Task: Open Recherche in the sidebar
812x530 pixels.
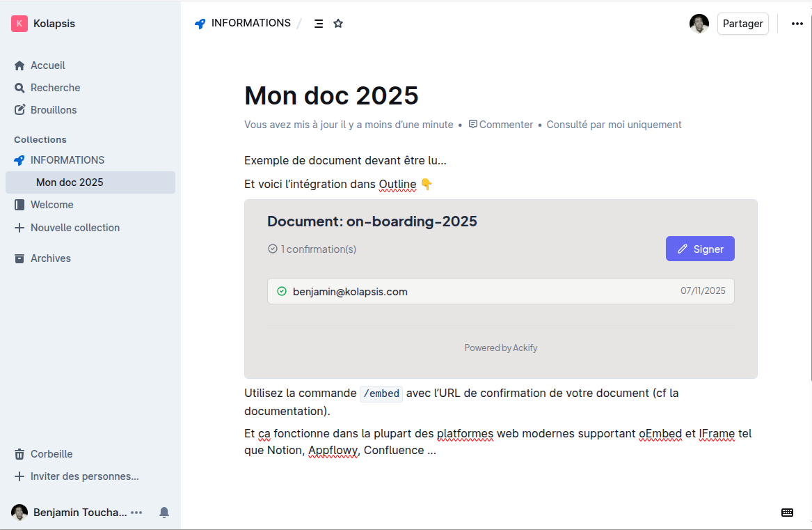Action: pyautogui.click(x=55, y=88)
